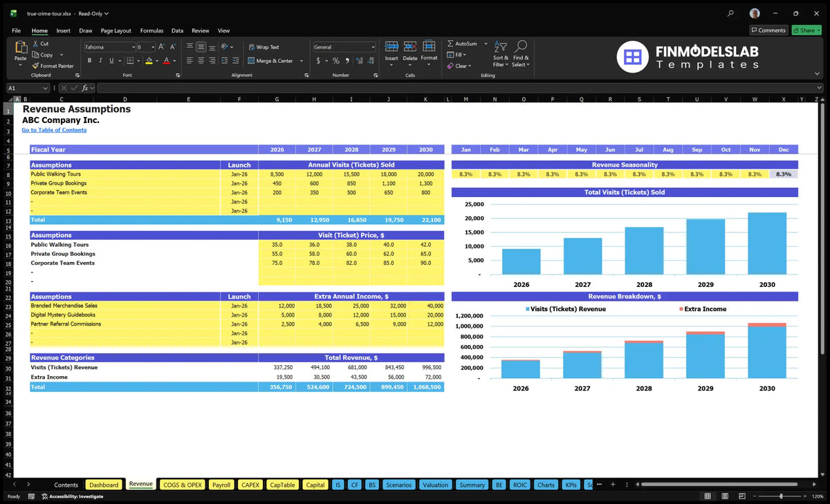Toggle Wrap Text on
Image resolution: width=830 pixels, height=504 pixels.
pyautogui.click(x=264, y=47)
